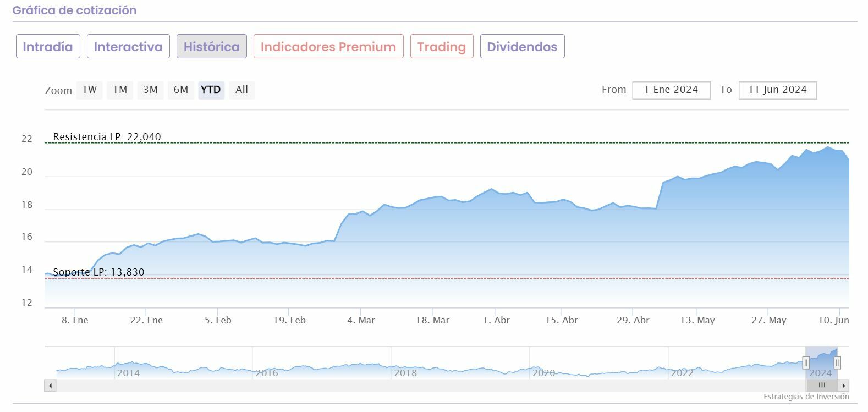Click the left range handle in navigator

pos(806,363)
